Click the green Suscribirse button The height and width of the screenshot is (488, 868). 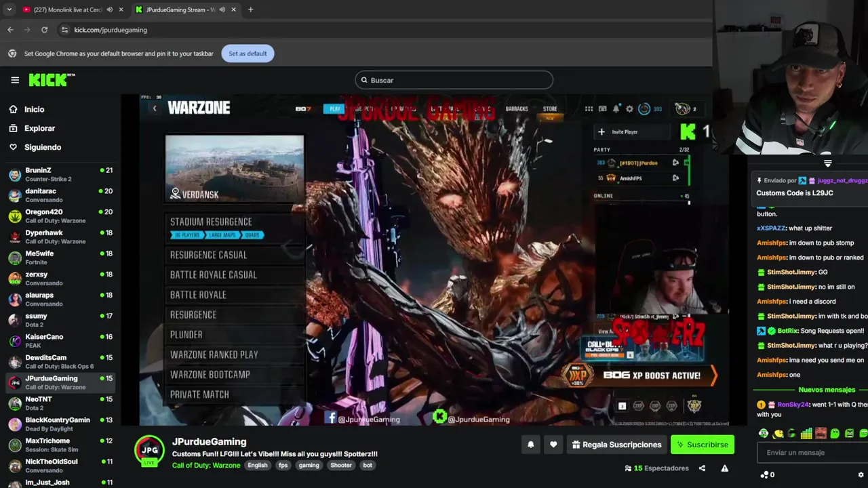tap(703, 445)
